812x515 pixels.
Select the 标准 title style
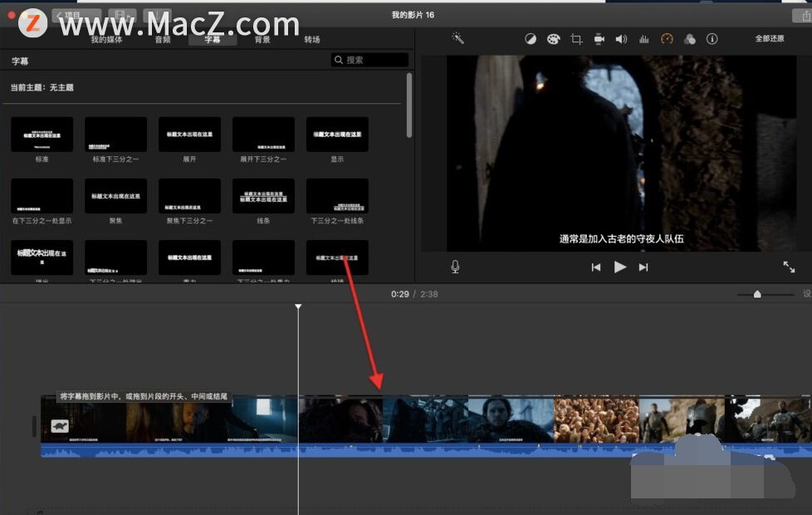pos(42,135)
